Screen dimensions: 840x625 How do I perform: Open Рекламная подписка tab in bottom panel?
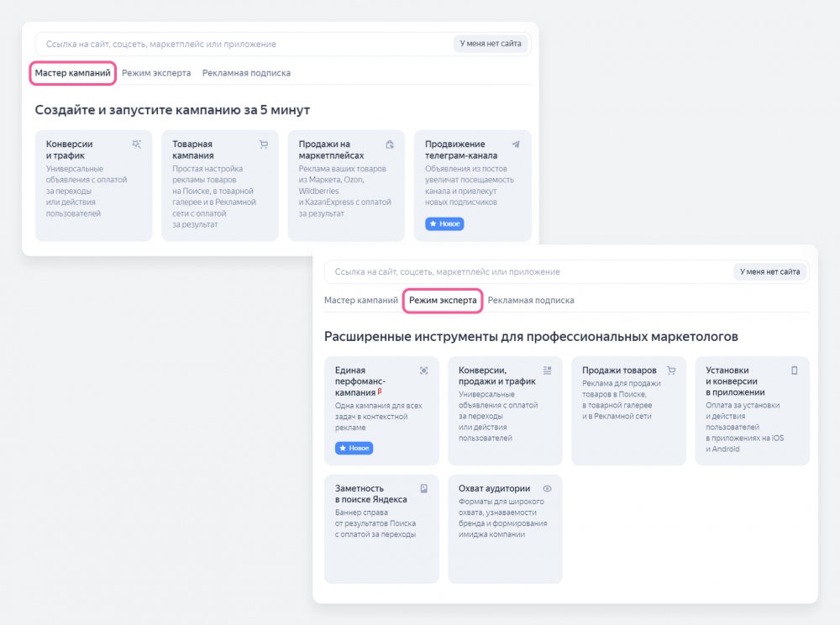coord(531,300)
